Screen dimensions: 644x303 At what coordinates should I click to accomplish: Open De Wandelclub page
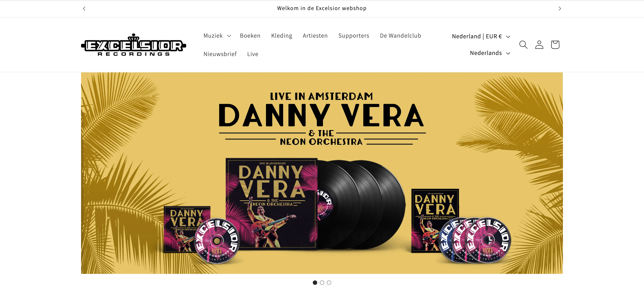(400, 36)
